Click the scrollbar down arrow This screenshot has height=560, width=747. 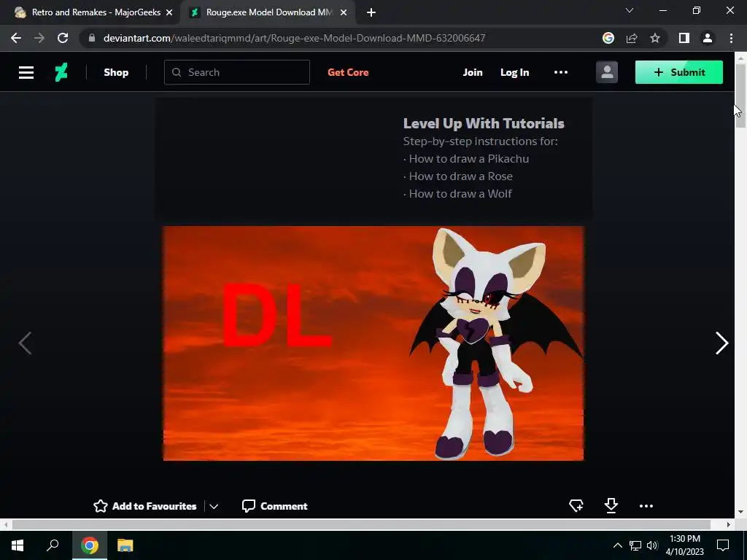[x=740, y=512]
